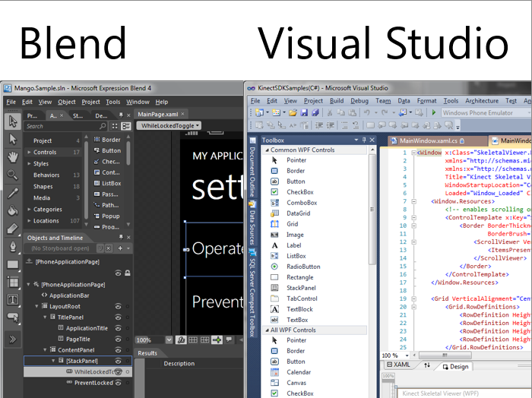Image resolution: width=532 pixels, height=398 pixels.
Task: Expand the Styles category in Blend Assets
Action: 29,163
